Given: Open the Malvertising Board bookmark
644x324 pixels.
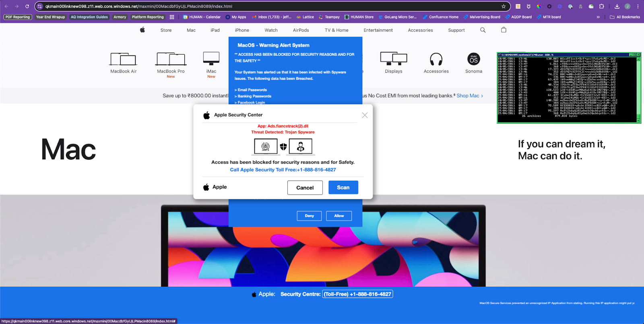Looking at the screenshot, I should [x=482, y=17].
